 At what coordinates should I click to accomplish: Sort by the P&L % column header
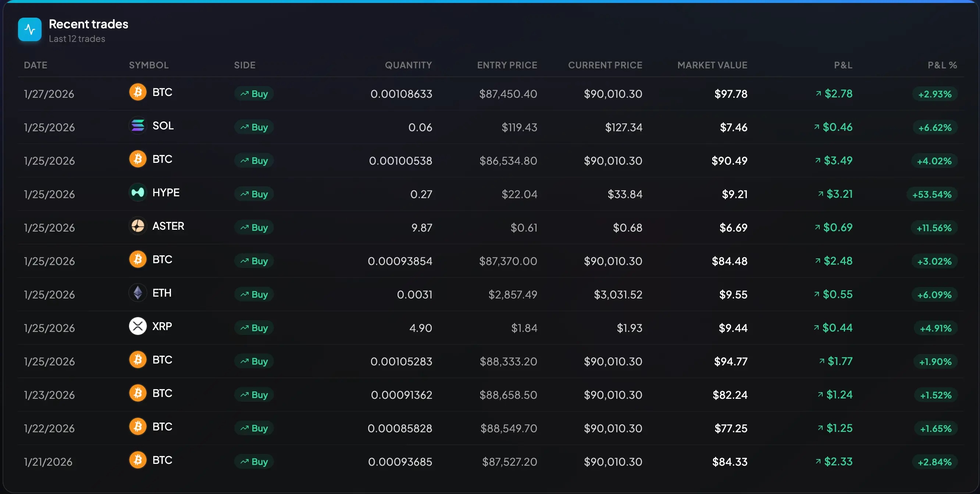coord(942,65)
